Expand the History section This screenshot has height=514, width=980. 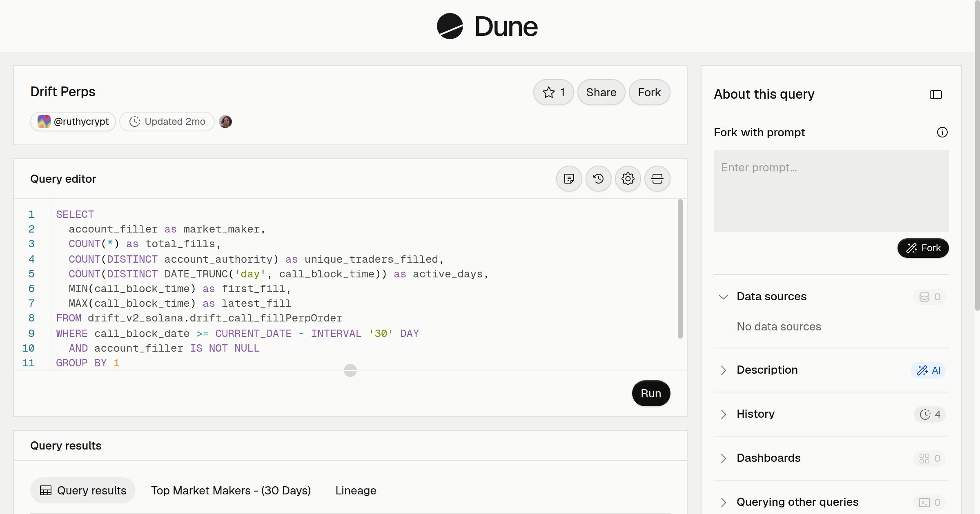pyautogui.click(x=723, y=414)
